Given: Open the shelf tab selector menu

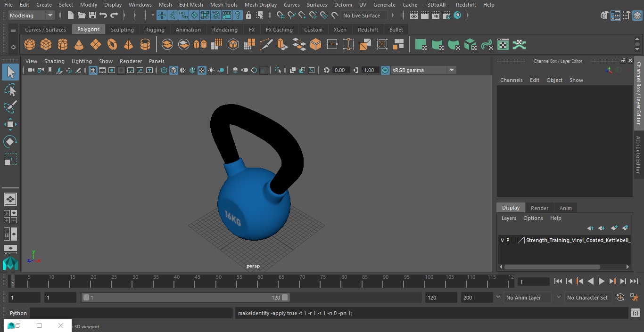Looking at the screenshot, I should [13, 30].
